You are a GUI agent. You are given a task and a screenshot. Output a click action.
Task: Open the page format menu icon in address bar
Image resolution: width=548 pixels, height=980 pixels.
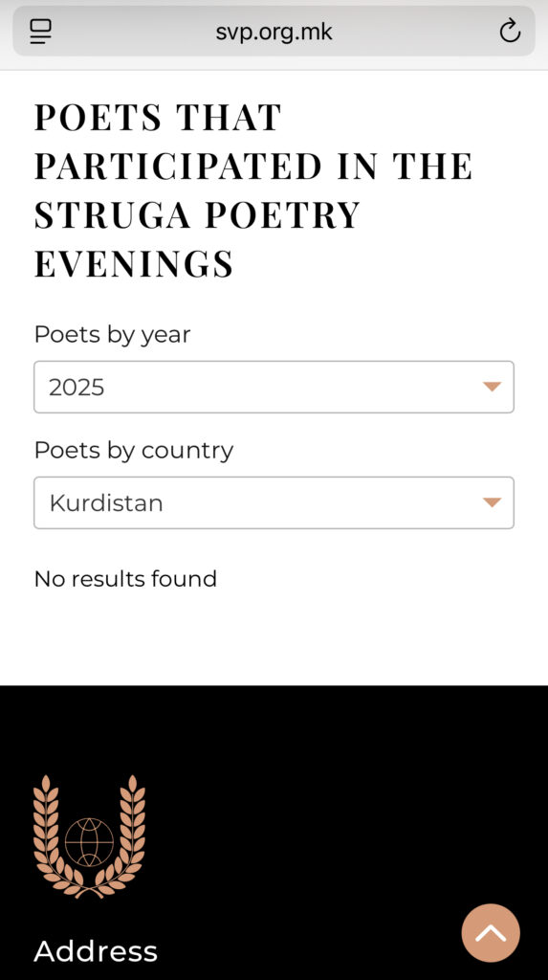(40, 32)
